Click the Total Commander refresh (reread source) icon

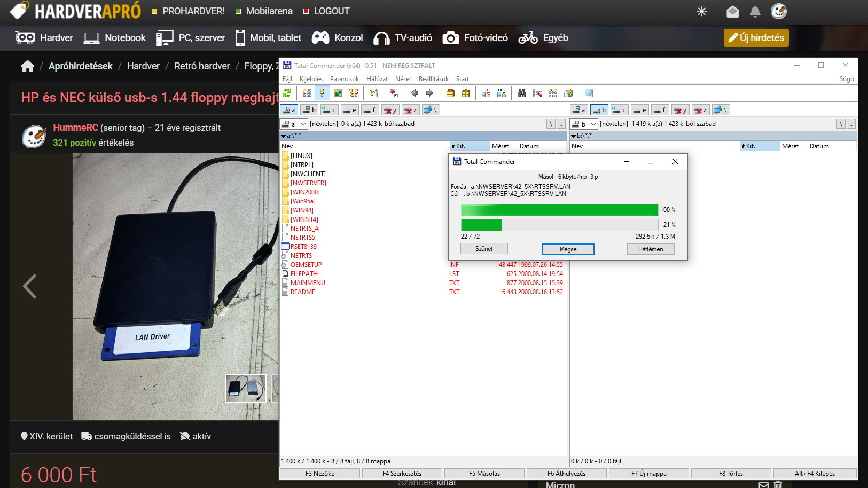coord(287,93)
